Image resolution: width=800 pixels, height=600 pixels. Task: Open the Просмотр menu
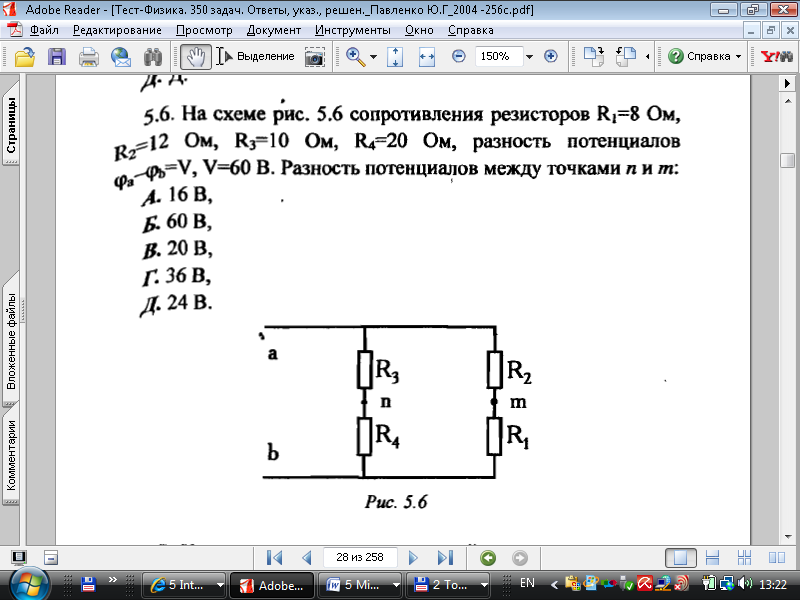tap(204, 30)
